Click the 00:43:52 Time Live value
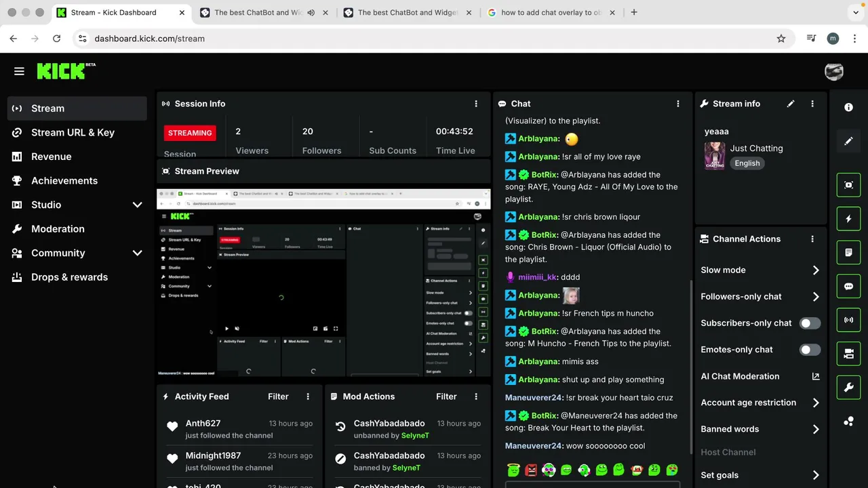 click(x=454, y=131)
